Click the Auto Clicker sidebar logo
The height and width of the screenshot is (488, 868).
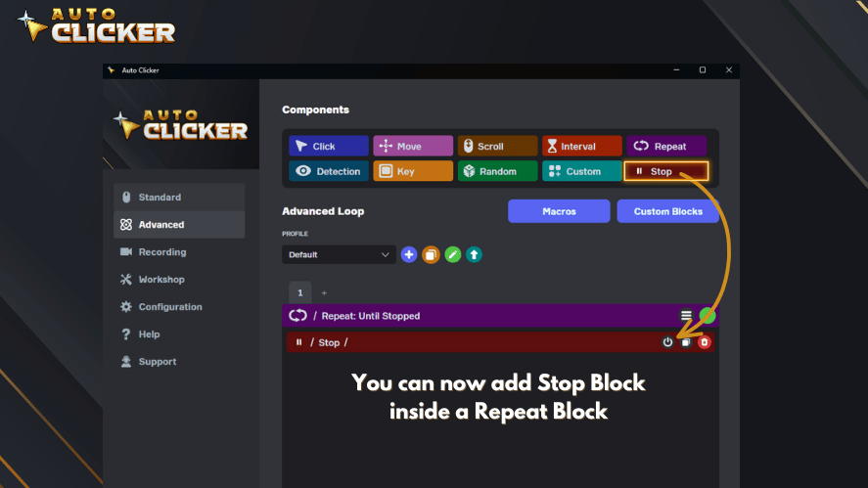pyautogui.click(x=180, y=124)
